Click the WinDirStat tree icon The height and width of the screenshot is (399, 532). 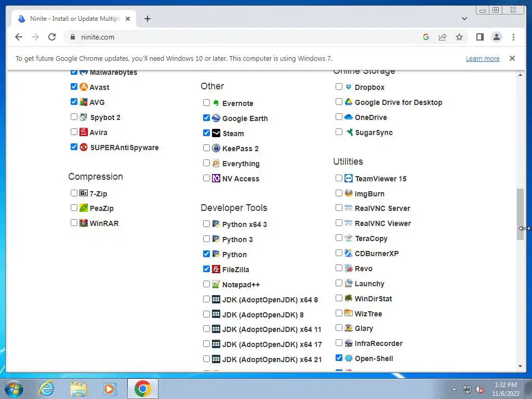pos(349,298)
